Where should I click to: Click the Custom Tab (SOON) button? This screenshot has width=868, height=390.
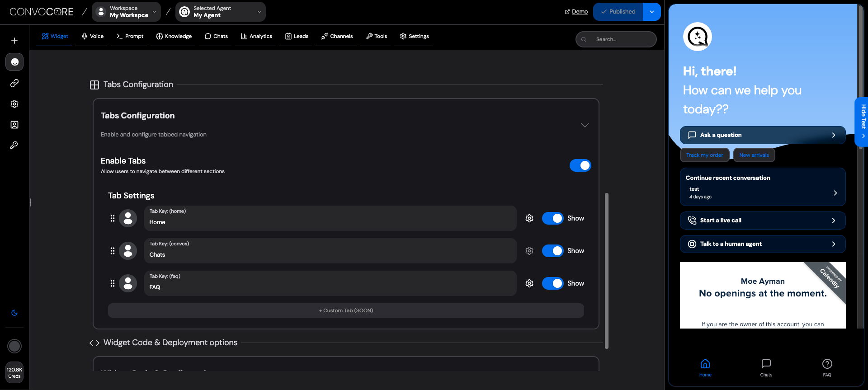(346, 310)
